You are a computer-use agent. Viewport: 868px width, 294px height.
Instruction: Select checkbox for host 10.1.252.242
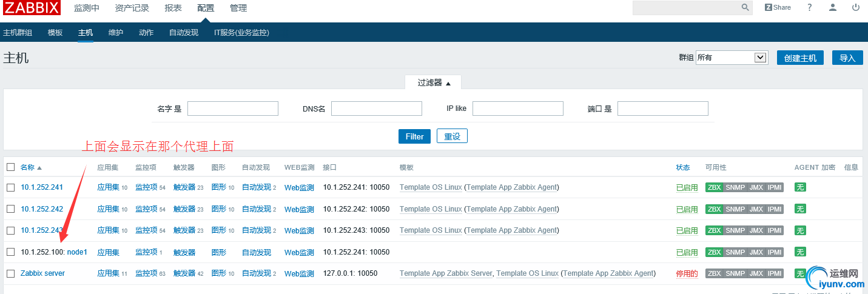(x=10, y=209)
